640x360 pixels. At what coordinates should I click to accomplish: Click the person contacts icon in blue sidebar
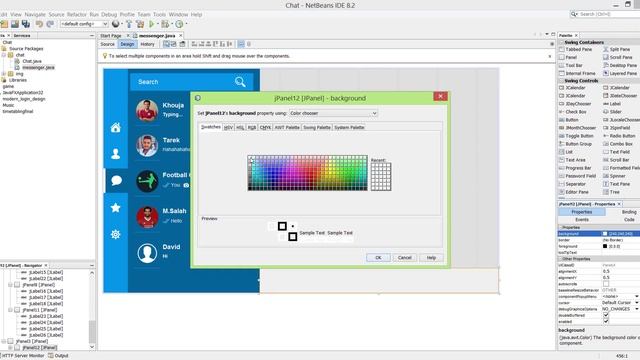coord(116,153)
